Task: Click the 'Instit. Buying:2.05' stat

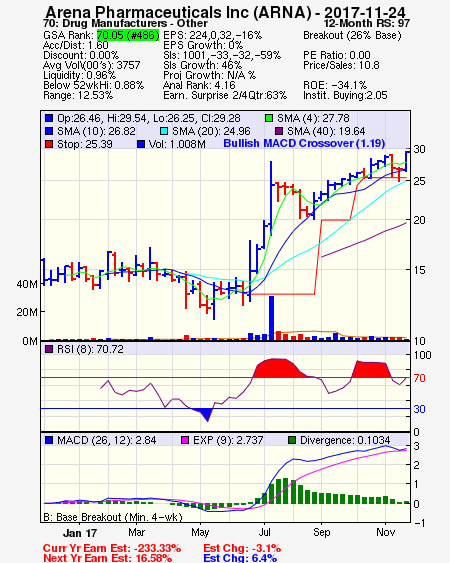Action: [x=345, y=96]
